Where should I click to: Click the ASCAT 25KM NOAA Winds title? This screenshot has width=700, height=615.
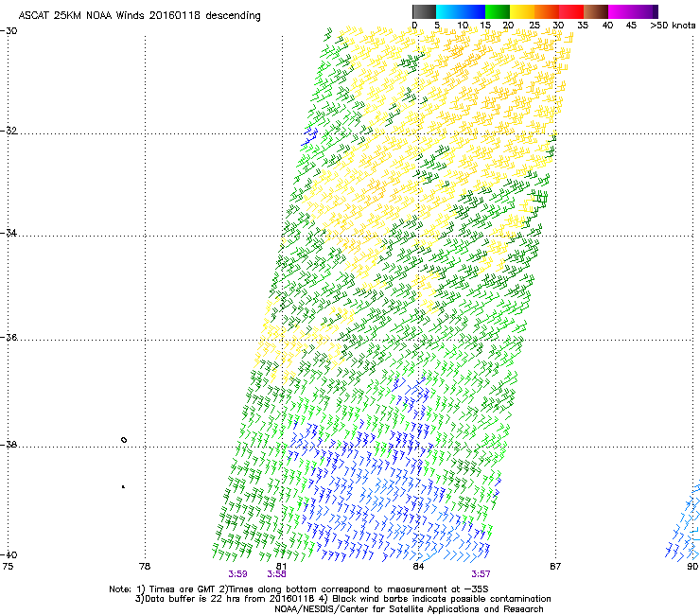(139, 16)
